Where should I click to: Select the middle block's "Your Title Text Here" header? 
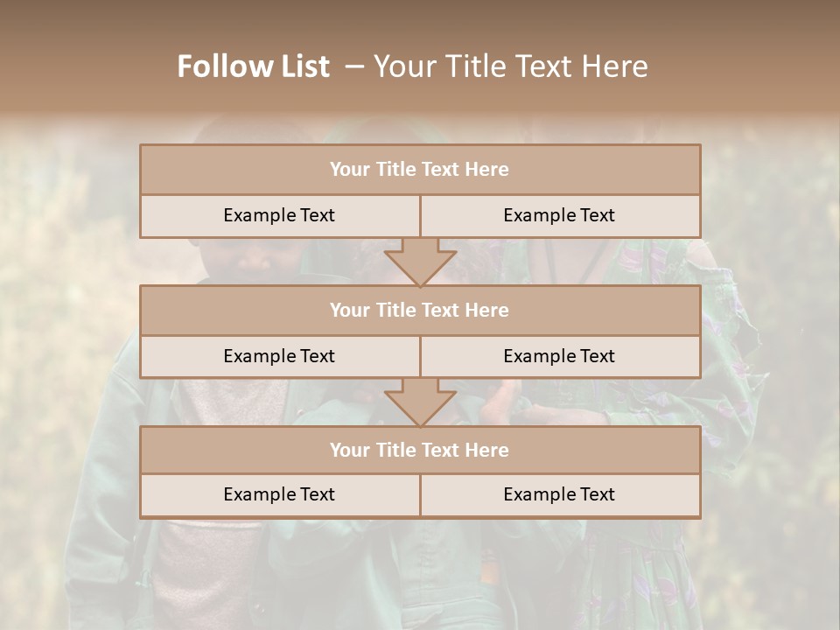[420, 310]
